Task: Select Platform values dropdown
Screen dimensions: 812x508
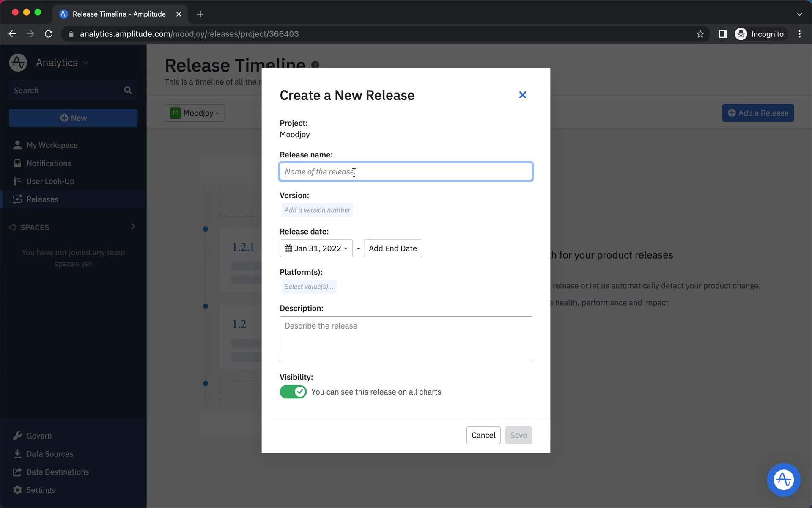Action: tap(309, 286)
